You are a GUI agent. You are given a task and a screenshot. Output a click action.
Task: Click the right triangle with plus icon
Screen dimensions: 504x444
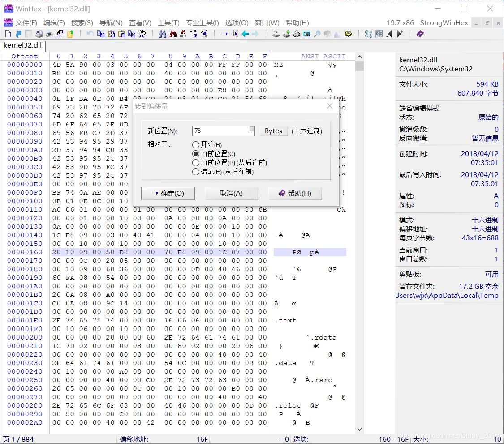pyautogui.click(x=400, y=34)
